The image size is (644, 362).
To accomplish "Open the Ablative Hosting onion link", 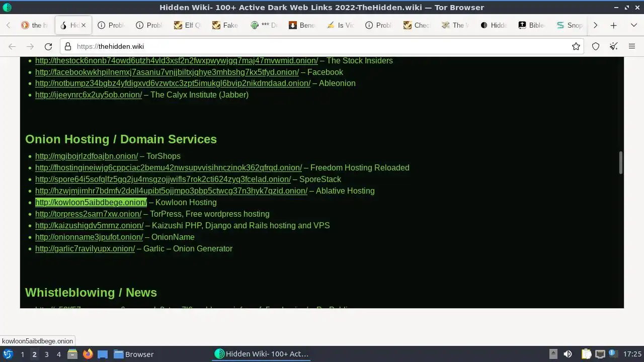I will pos(171,191).
